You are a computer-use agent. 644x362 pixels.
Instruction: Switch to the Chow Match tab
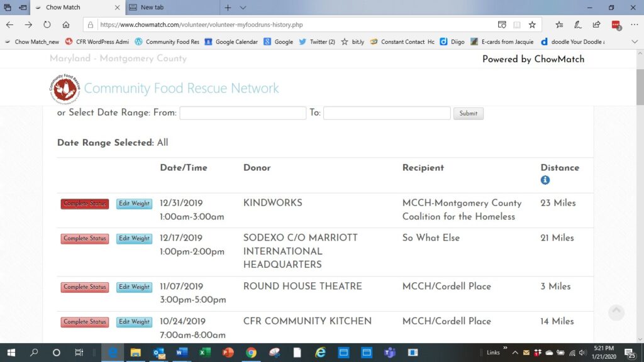[77, 8]
